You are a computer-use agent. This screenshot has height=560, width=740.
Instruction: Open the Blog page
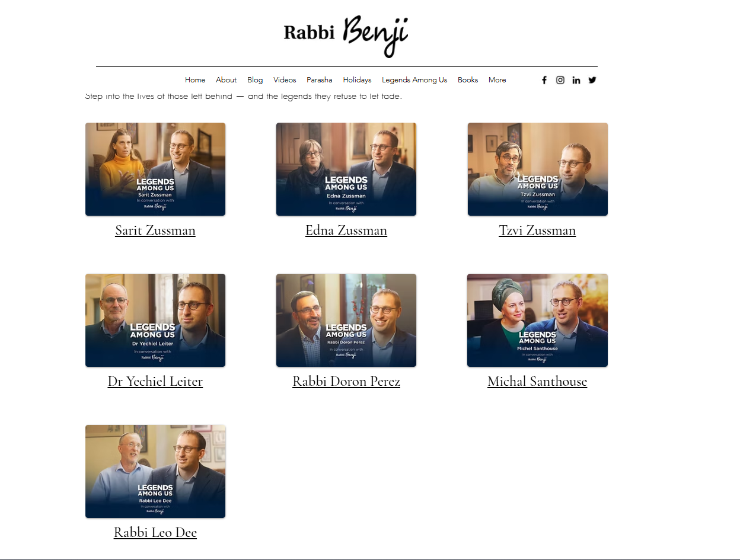[255, 80]
